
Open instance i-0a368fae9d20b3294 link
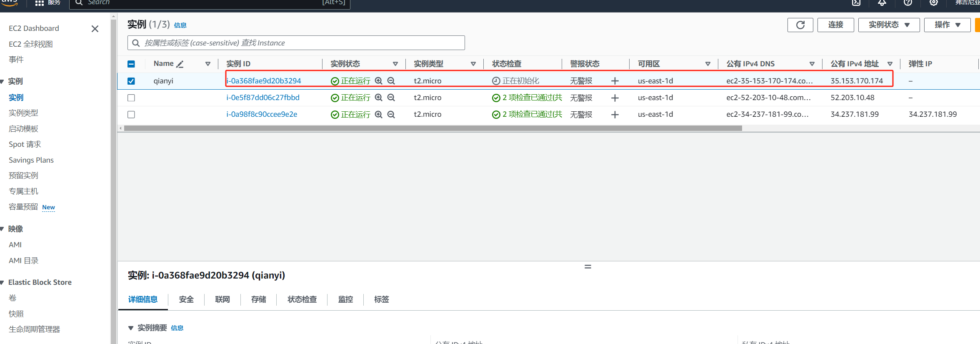[264, 81]
